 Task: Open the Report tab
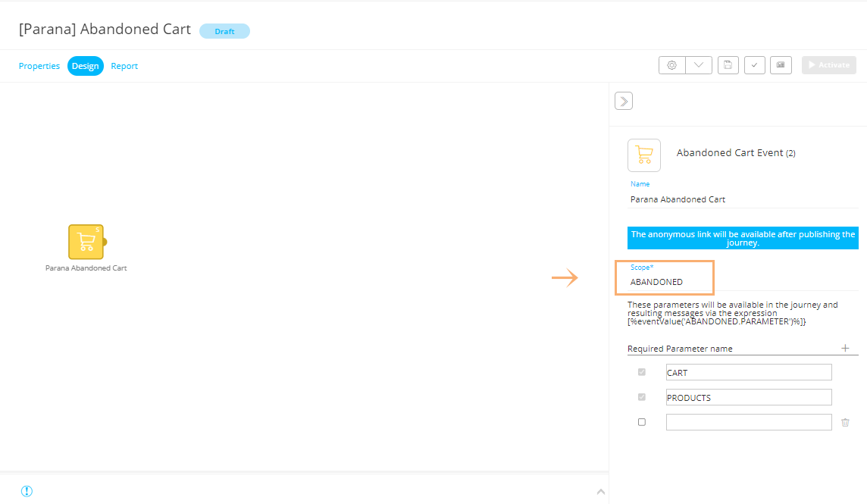click(x=124, y=66)
